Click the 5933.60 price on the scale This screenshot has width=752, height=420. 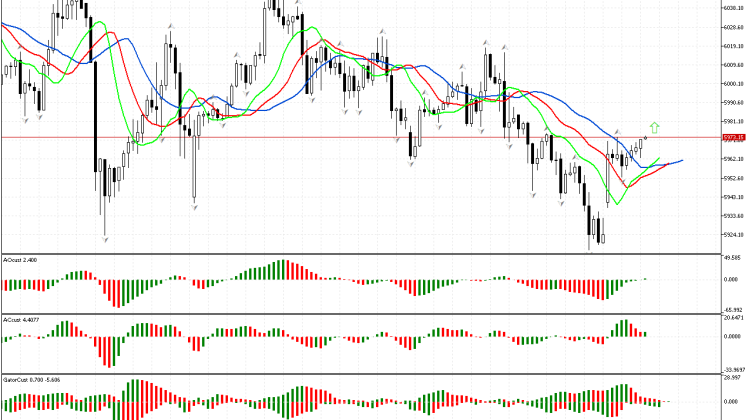(x=733, y=216)
